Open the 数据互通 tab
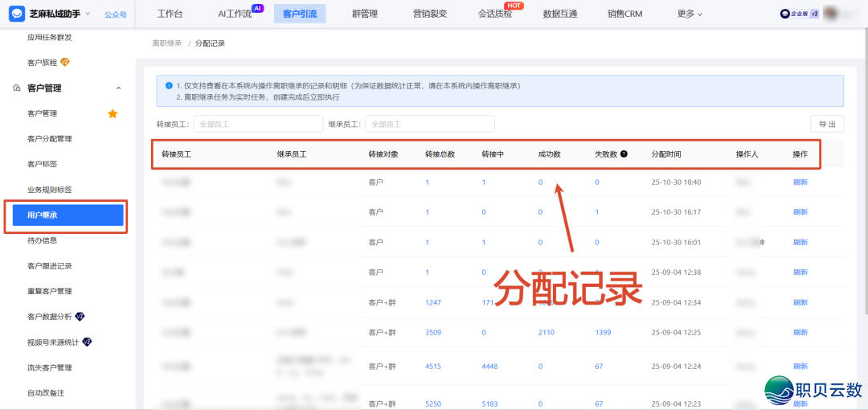Viewport: 868px width, 410px height. pyautogui.click(x=560, y=14)
